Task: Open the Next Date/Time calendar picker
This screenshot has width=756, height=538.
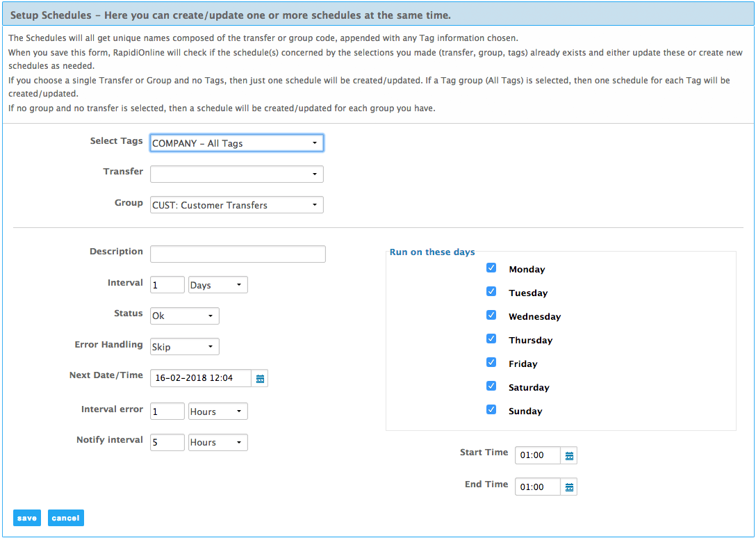Action: pos(260,378)
